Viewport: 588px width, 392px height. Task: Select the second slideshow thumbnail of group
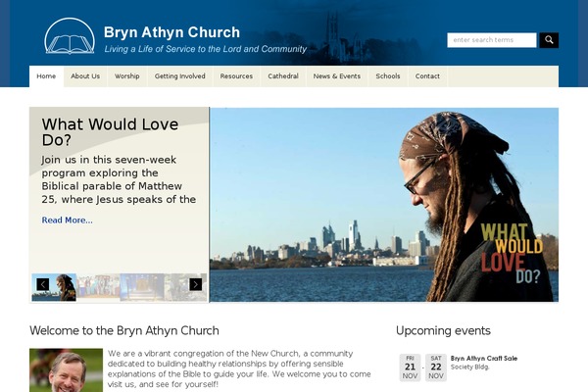98,287
